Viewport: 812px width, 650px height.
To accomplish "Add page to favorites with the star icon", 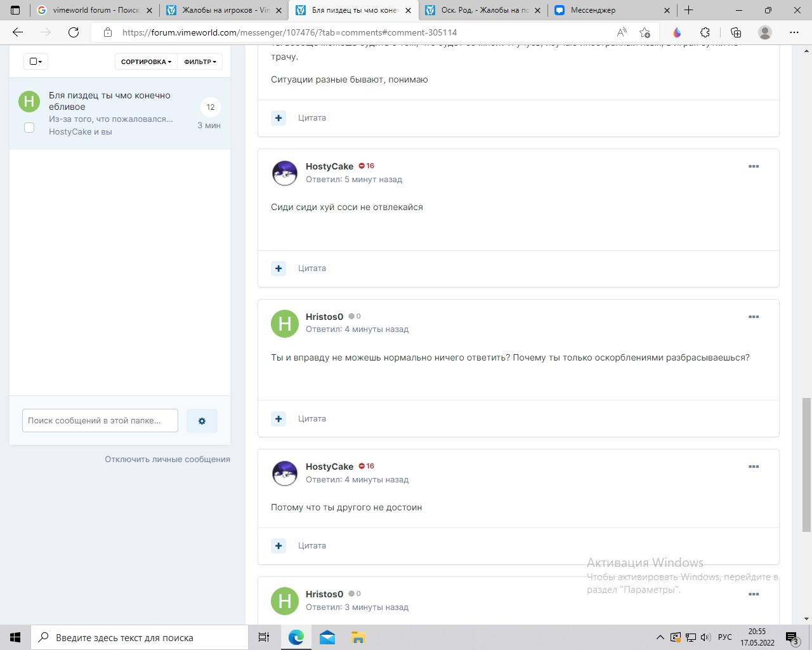I will (645, 32).
